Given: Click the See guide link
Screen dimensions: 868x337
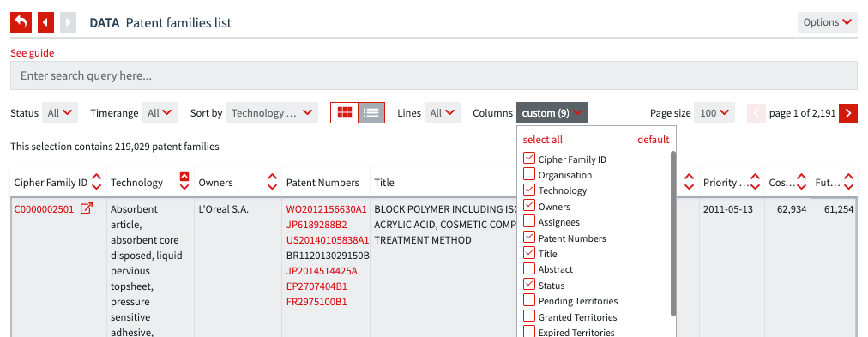Looking at the screenshot, I should (32, 53).
